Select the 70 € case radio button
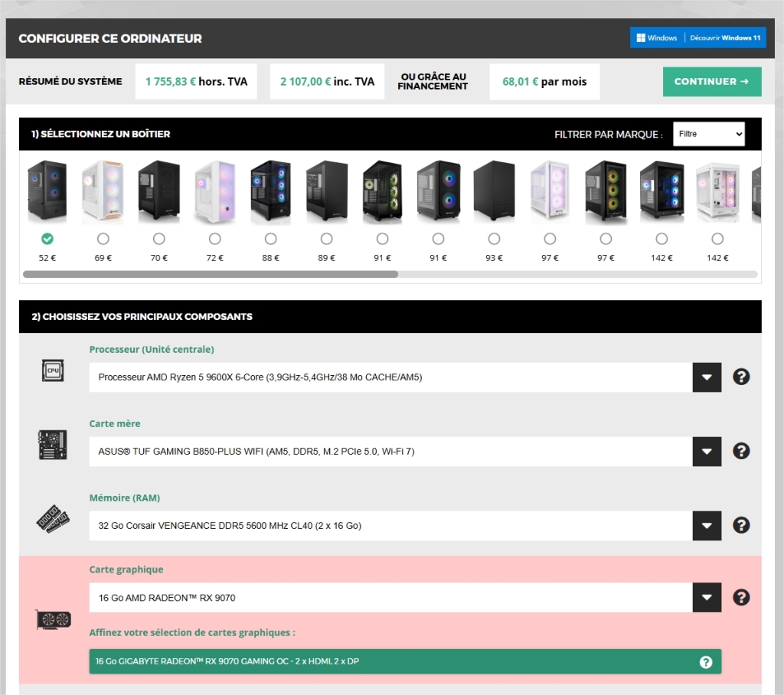This screenshot has height=695, width=784. [159, 239]
